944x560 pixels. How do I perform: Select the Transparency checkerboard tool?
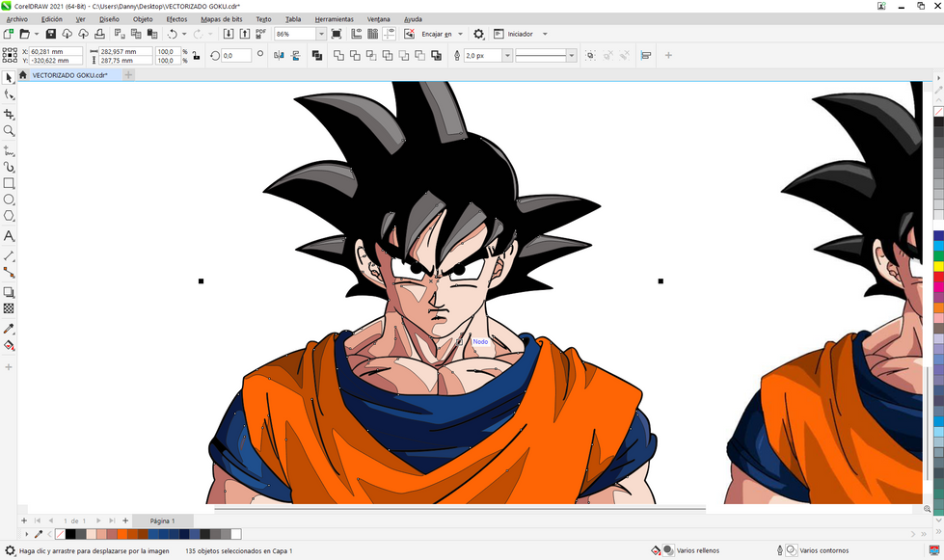(x=9, y=308)
